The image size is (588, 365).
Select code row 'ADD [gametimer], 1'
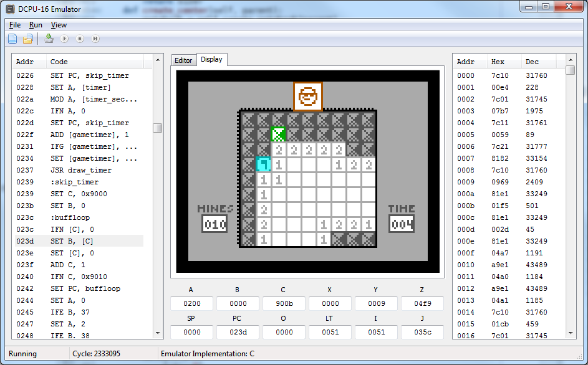[x=79, y=135]
